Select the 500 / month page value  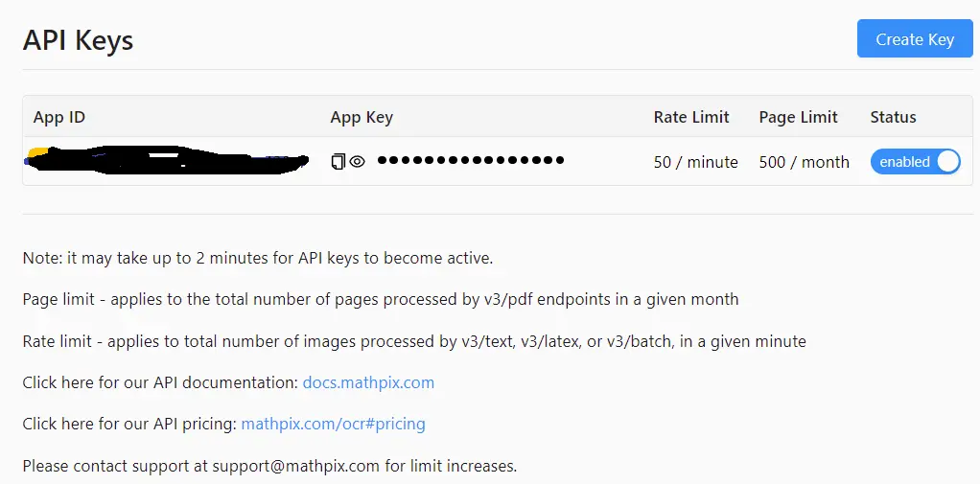804,162
